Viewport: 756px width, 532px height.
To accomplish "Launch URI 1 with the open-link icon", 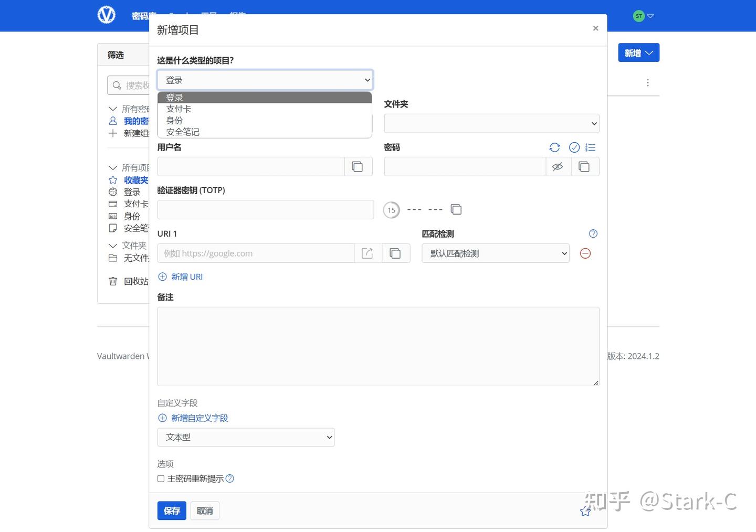I will [367, 253].
